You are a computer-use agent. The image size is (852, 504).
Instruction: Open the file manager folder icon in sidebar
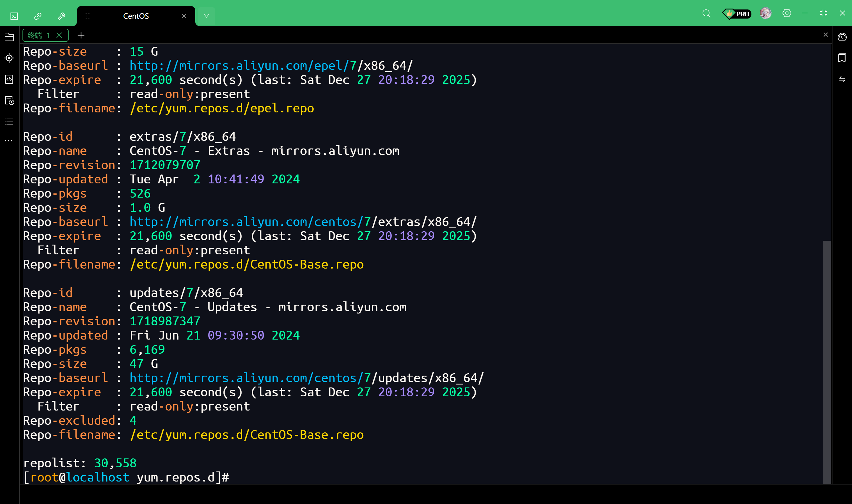9,37
